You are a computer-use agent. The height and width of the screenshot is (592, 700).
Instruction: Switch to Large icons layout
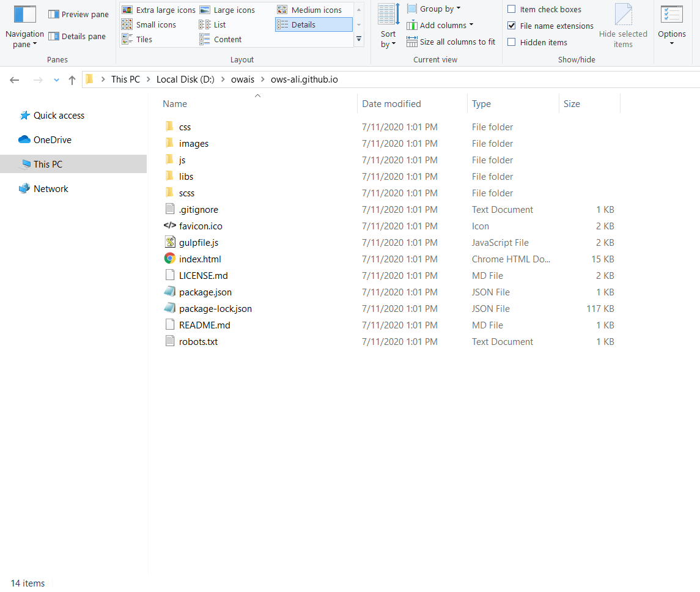(227, 10)
